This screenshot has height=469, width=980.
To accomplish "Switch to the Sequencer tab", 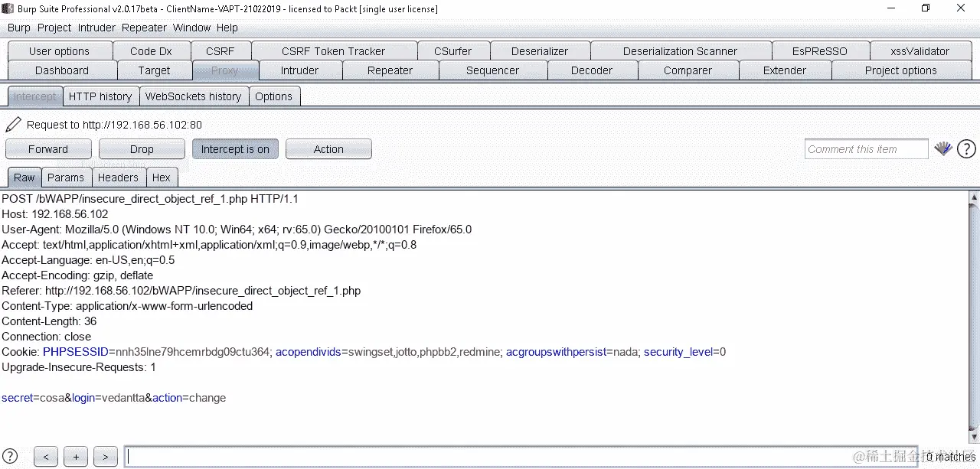I will pyautogui.click(x=493, y=70).
